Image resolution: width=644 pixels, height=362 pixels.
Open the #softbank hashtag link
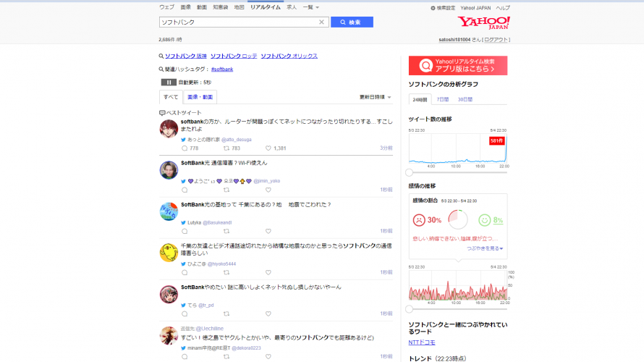[x=222, y=70]
